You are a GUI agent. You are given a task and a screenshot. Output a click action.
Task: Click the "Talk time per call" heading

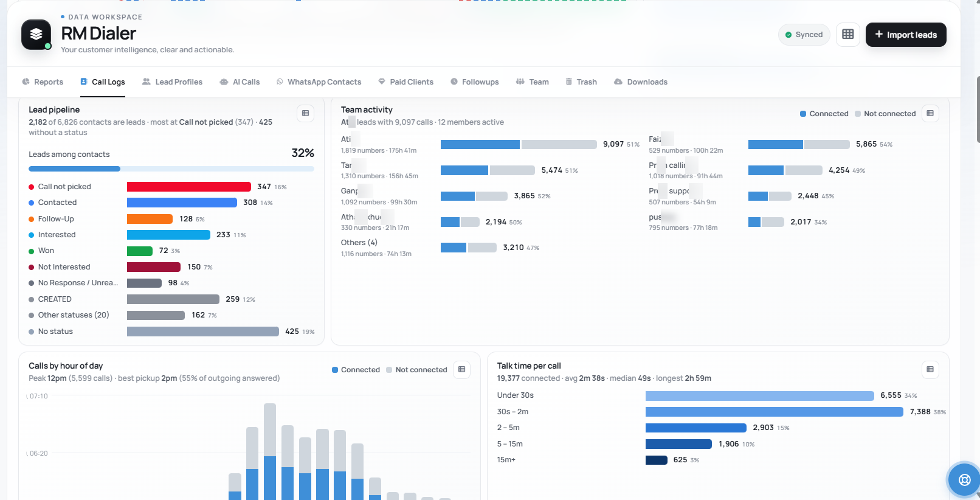(x=529, y=366)
